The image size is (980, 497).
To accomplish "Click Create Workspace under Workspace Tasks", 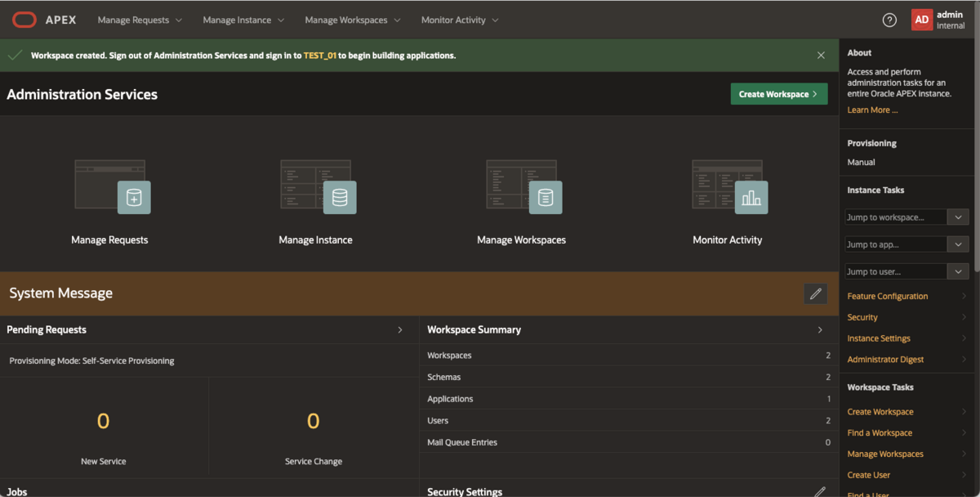I will [x=880, y=412].
